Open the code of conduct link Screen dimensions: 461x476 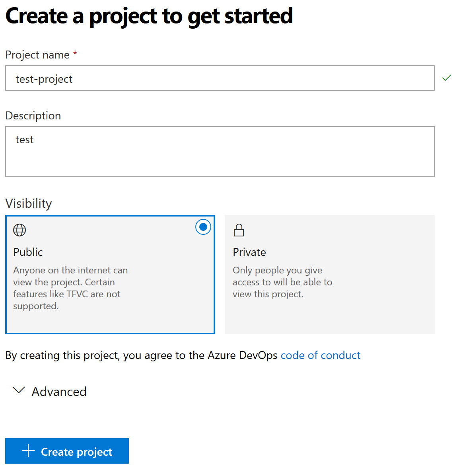pos(321,355)
